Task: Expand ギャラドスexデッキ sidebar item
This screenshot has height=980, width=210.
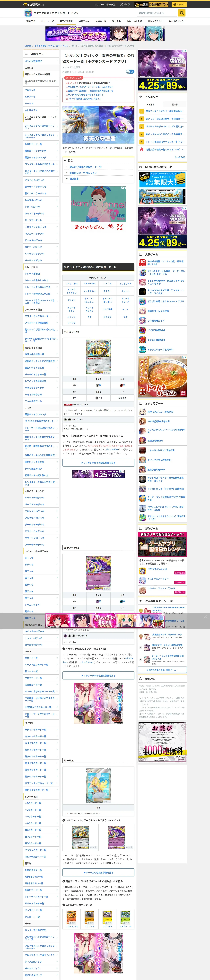Action: pos(41,505)
